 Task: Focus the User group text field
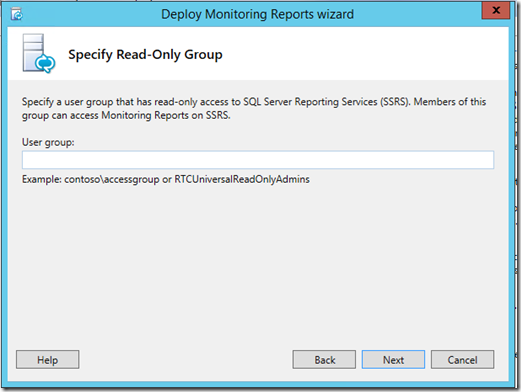[258, 160]
